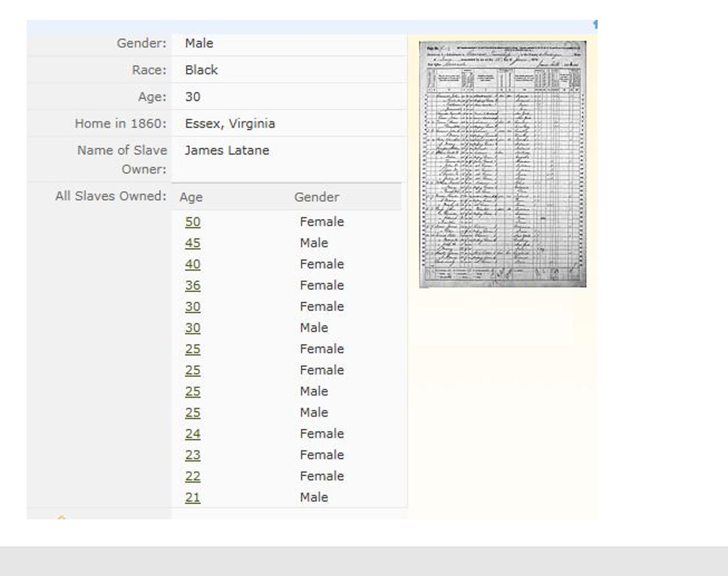728x576 pixels.
Task: Select the first age 25 Male link
Action: pyautogui.click(x=193, y=392)
